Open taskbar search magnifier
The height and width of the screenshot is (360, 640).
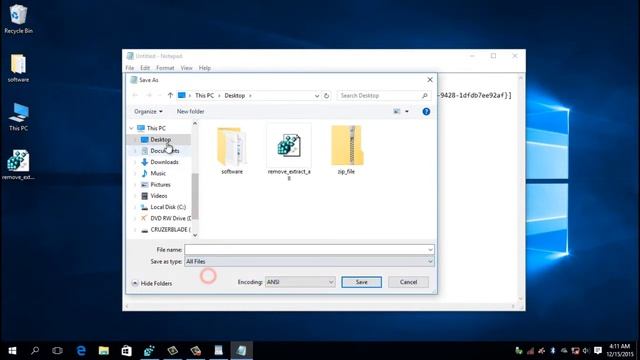pos(35,351)
